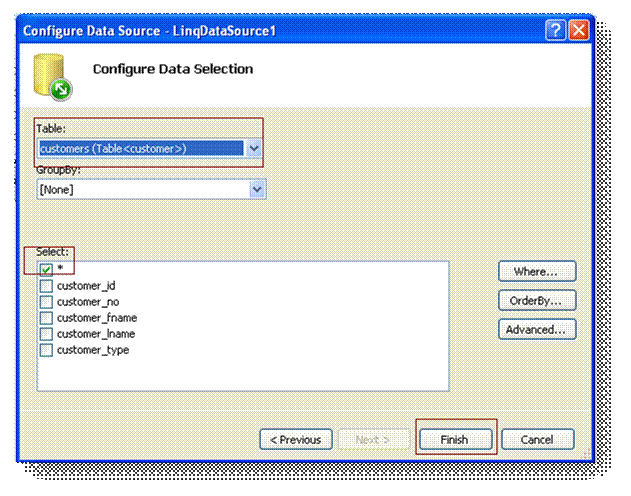
Task: Uncheck the asterisk select-all checkbox
Action: (47, 269)
